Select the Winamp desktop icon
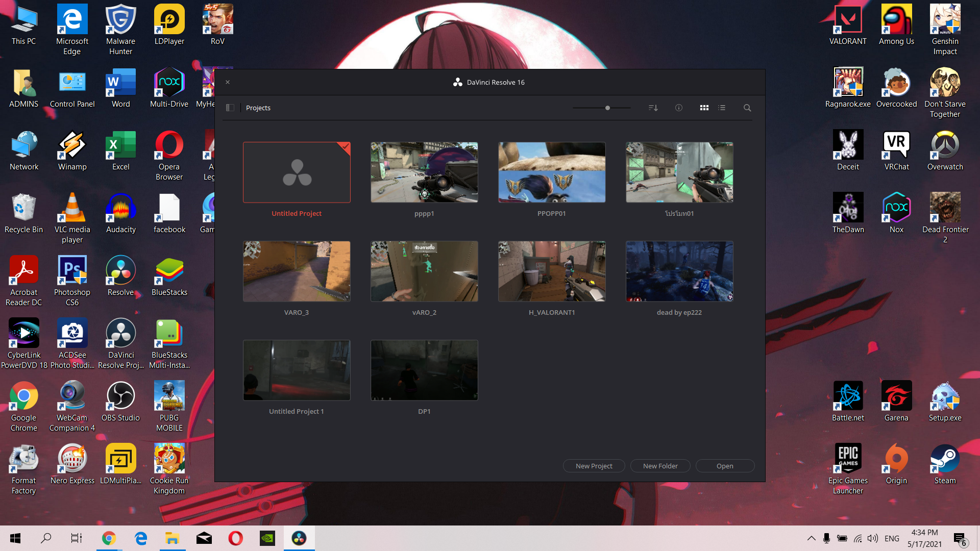This screenshot has height=551, width=980. coord(72,151)
